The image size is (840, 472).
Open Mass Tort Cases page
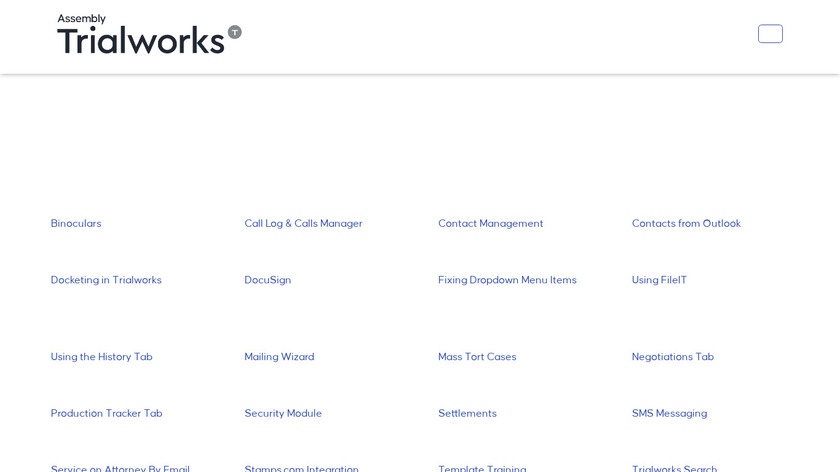(477, 357)
